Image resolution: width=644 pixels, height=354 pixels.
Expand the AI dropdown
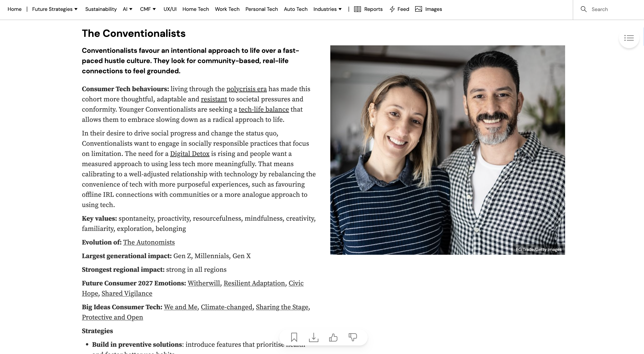coord(127,9)
